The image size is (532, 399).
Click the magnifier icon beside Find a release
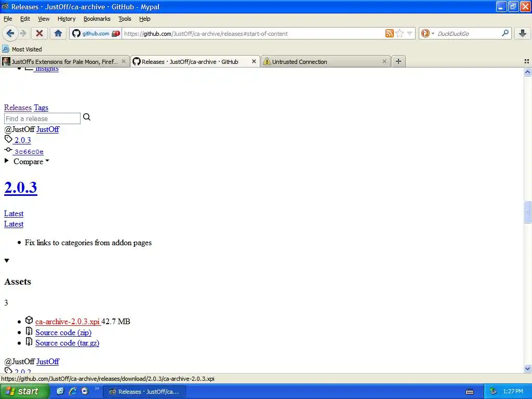87,117
